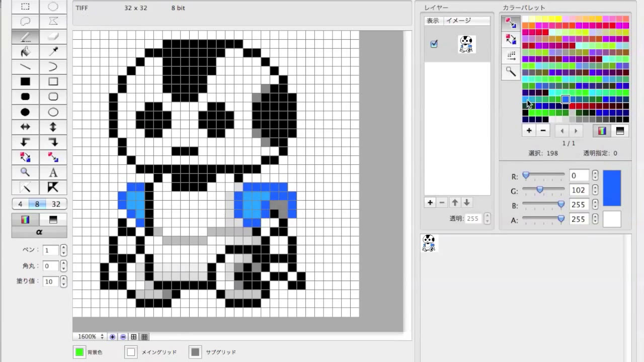Choose the 4 bit depth option

click(20, 204)
